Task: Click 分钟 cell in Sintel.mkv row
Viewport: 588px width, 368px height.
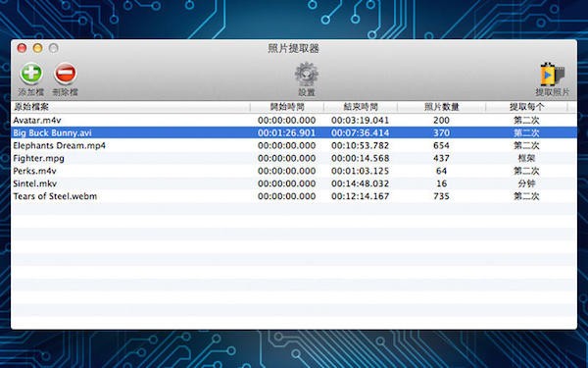Action: point(526,184)
